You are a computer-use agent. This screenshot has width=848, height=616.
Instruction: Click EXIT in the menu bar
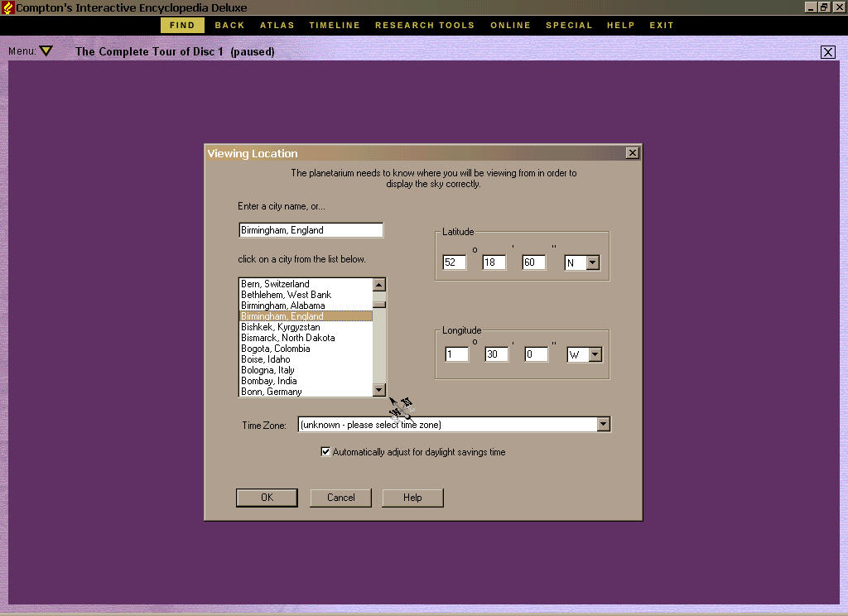click(x=661, y=25)
